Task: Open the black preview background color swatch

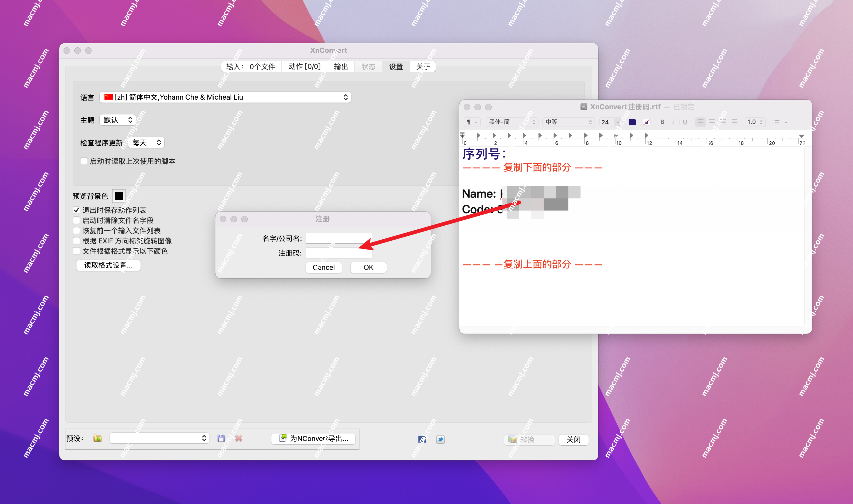Action: 119,196
